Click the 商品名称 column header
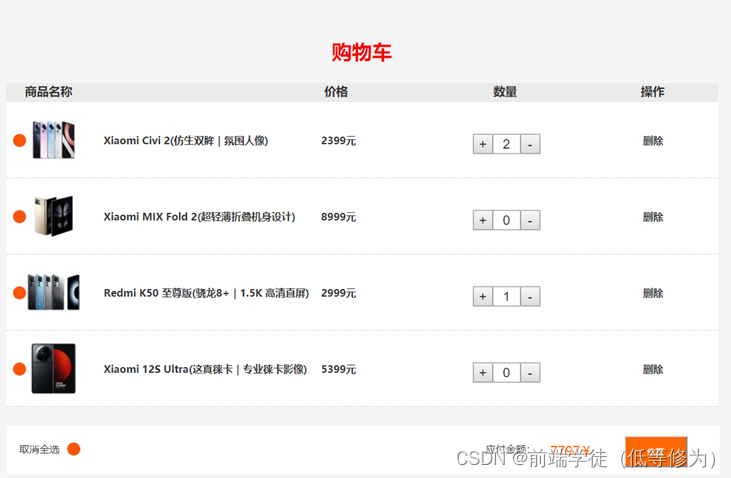731x478 pixels. click(x=48, y=92)
